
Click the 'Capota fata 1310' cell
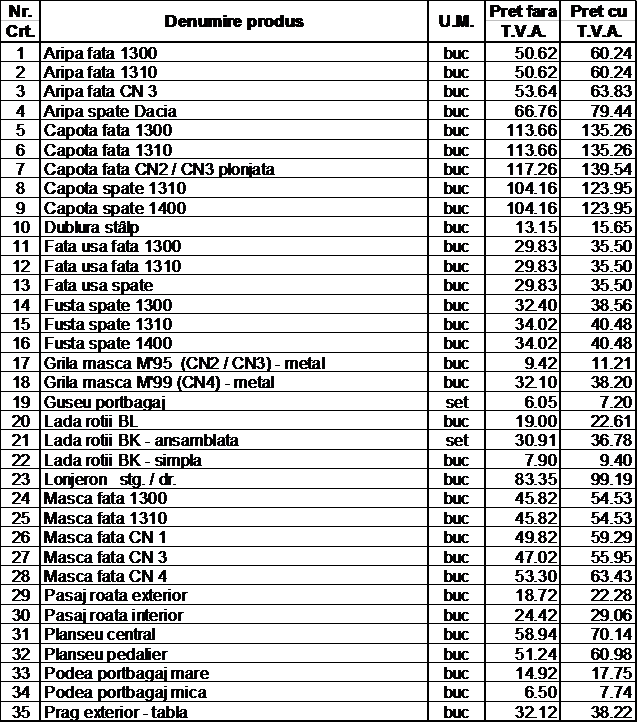(234, 150)
